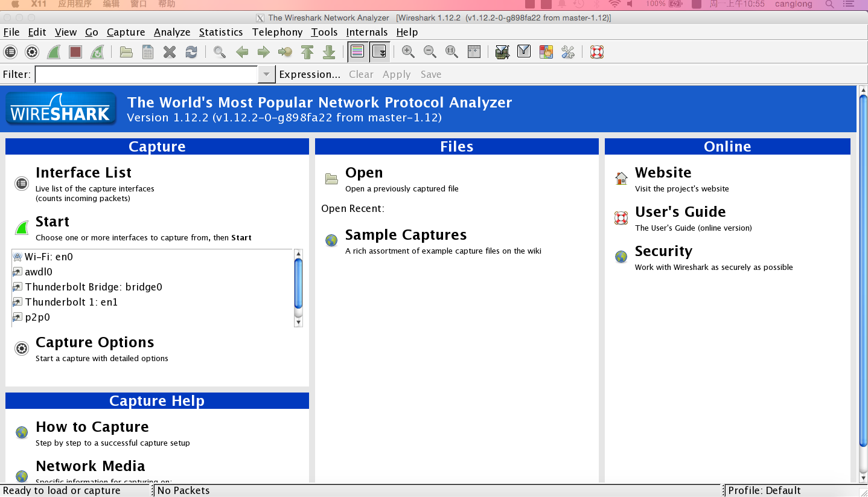Viewport: 868px width, 497px height.
Task: Open the Analyze menu
Action: [172, 32]
